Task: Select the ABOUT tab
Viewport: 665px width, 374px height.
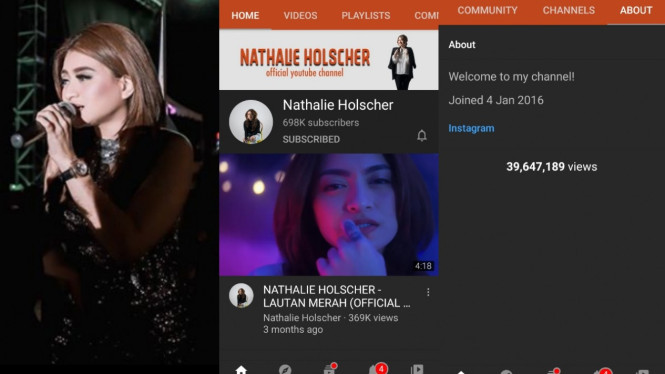Action: (x=636, y=10)
